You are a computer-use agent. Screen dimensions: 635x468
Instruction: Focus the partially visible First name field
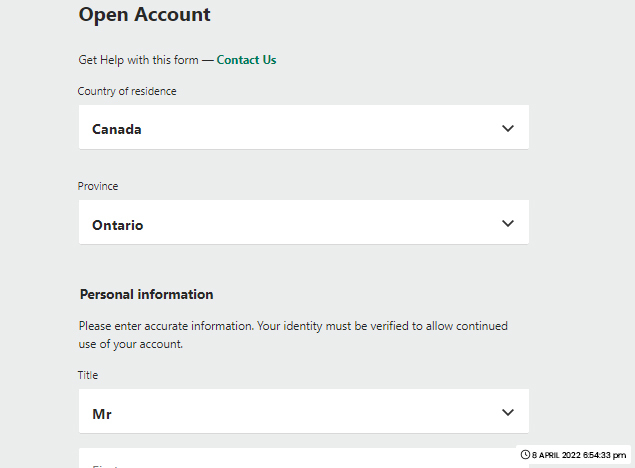[297, 458]
